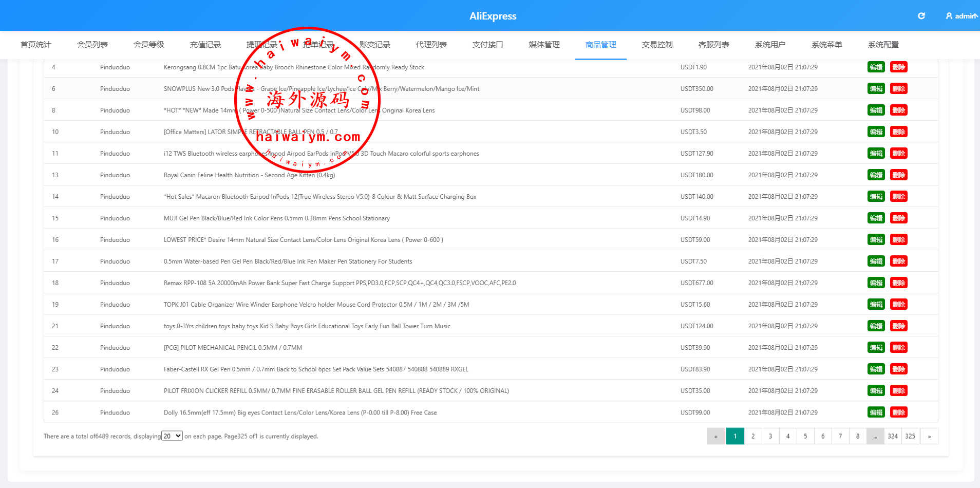Select the 系统菜单 menu item
The height and width of the screenshot is (488, 980).
click(827, 45)
